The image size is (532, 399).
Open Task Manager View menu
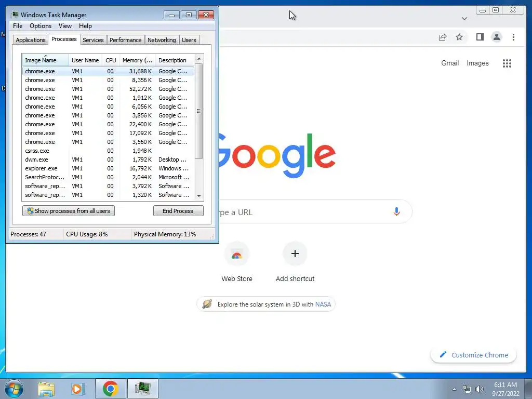(65, 26)
